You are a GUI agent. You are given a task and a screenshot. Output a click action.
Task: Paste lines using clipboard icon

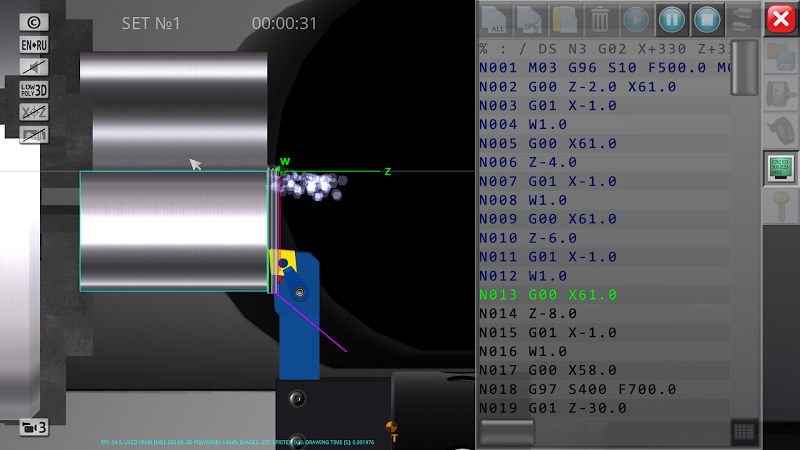click(x=565, y=20)
